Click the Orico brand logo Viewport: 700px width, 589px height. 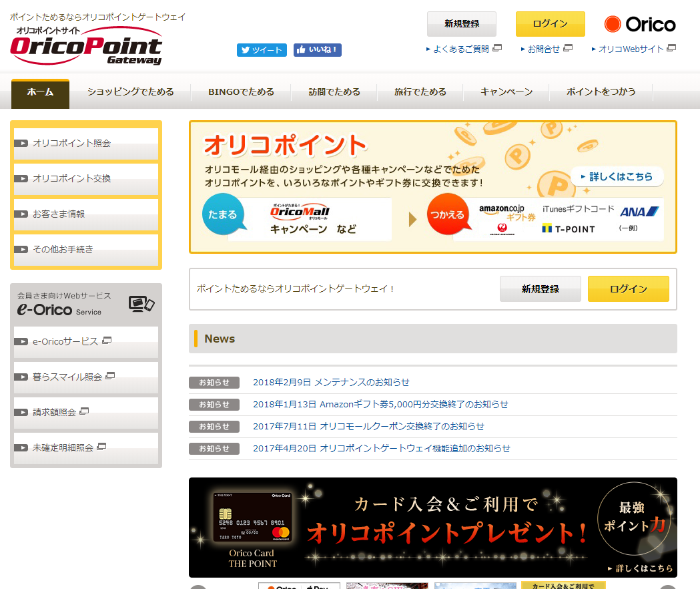[x=640, y=25]
